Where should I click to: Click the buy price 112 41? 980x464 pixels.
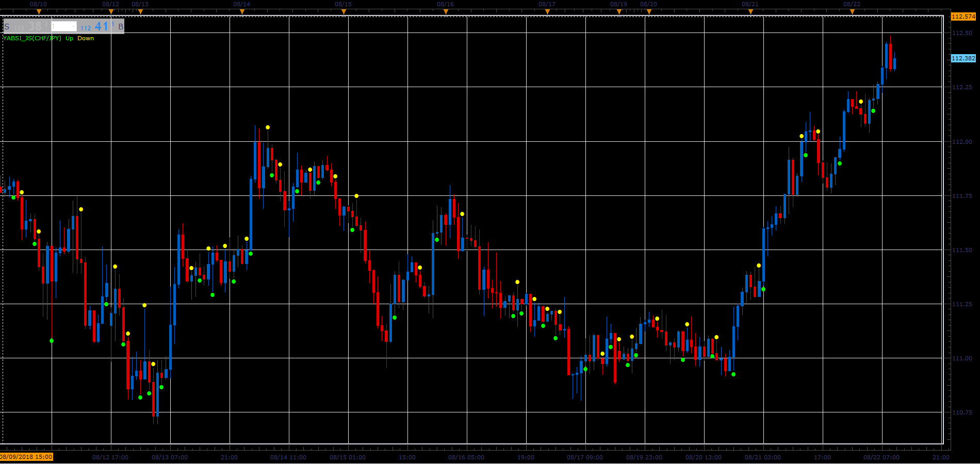(97, 26)
